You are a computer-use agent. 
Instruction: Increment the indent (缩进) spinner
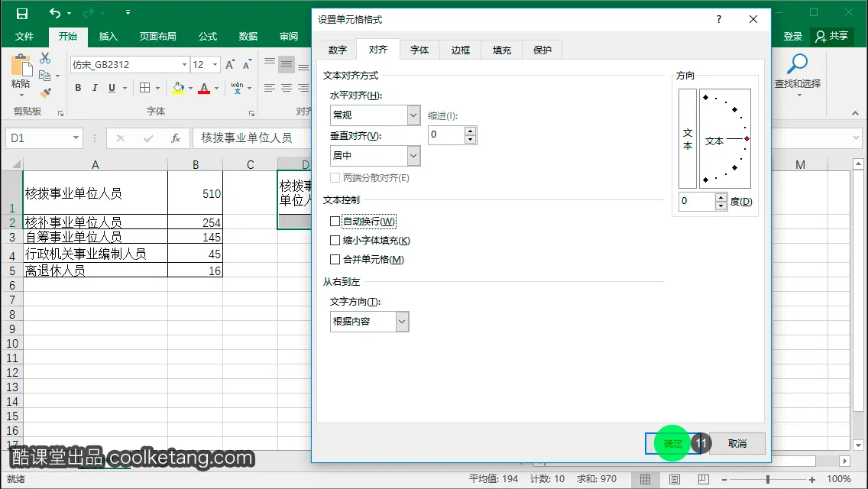(x=470, y=131)
